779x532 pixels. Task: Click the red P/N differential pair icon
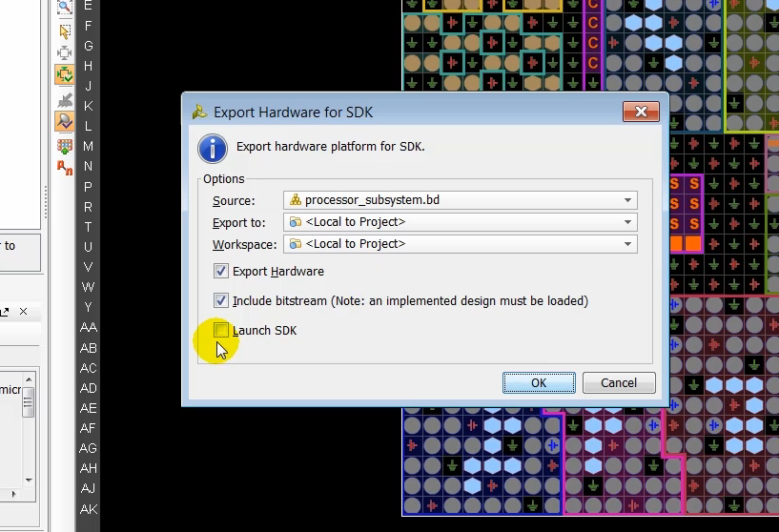pyautogui.click(x=65, y=168)
